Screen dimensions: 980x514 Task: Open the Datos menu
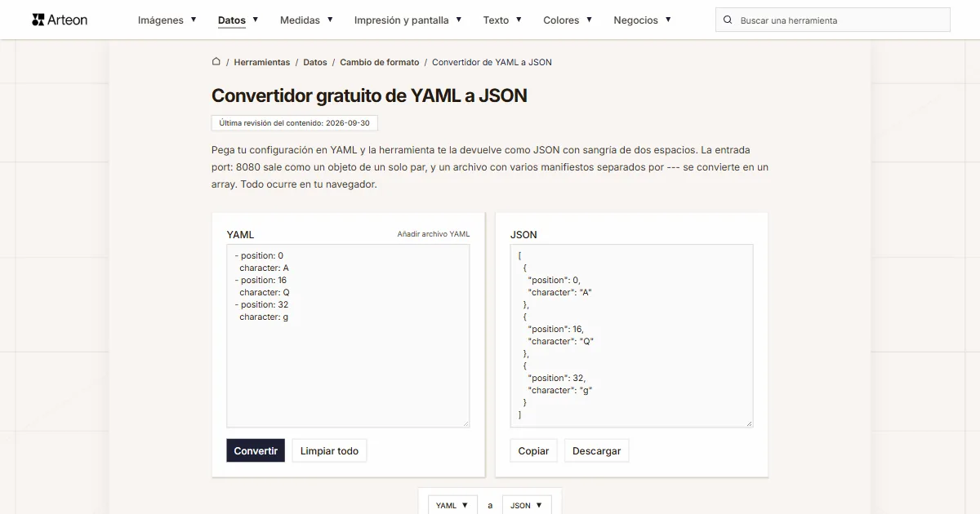tap(238, 20)
